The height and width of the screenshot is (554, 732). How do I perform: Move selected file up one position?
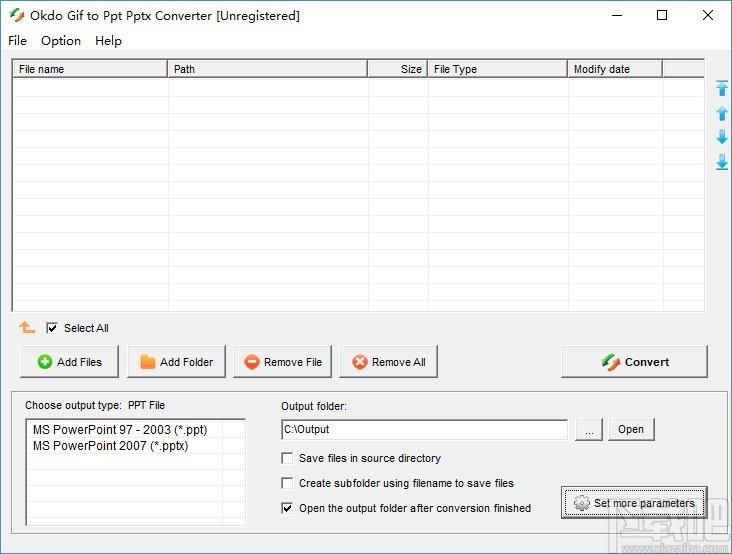pyautogui.click(x=722, y=113)
